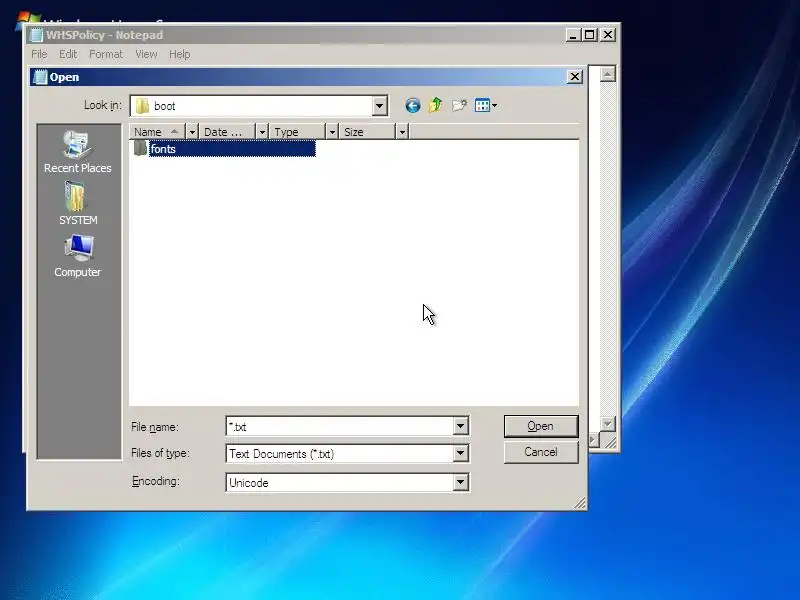Open Computer in the places sidebar
The width and height of the screenshot is (800, 600).
(78, 256)
